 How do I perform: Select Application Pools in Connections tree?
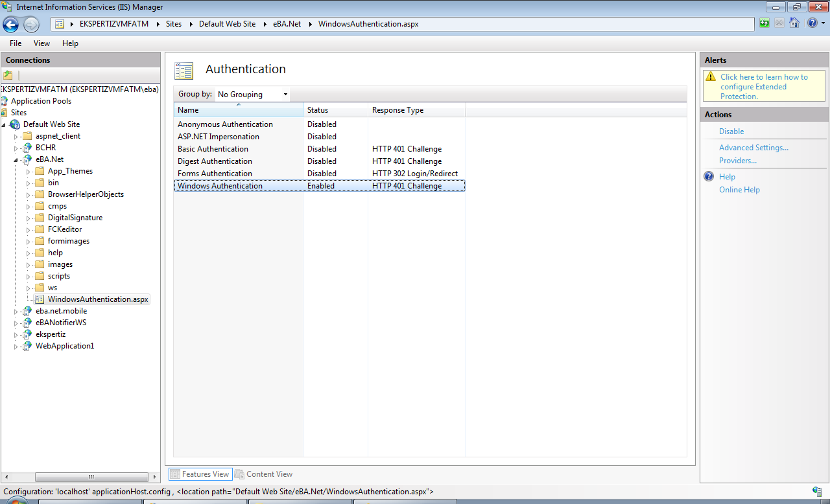pos(41,101)
